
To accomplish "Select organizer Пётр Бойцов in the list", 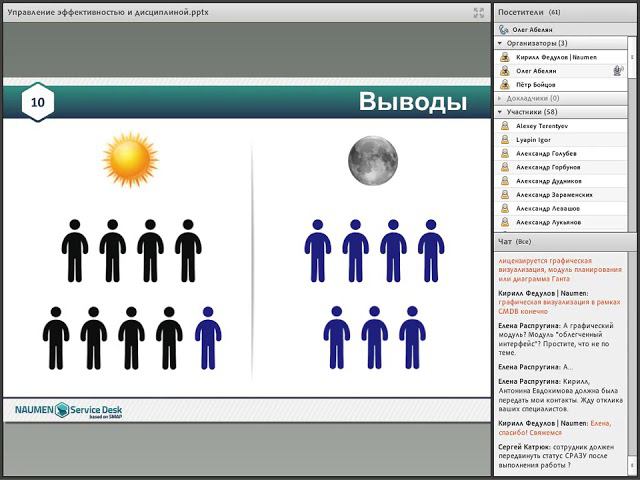I will 561,84.
